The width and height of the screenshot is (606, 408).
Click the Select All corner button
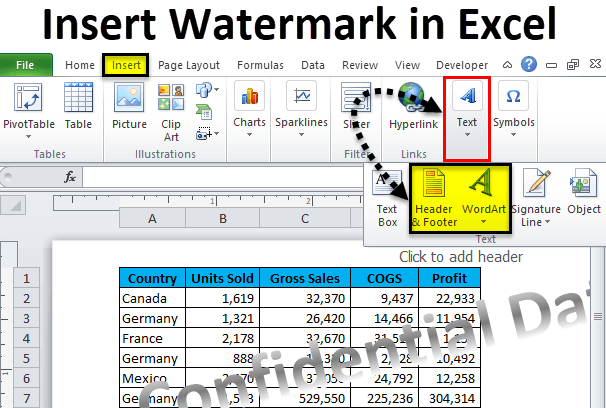tap(13, 205)
